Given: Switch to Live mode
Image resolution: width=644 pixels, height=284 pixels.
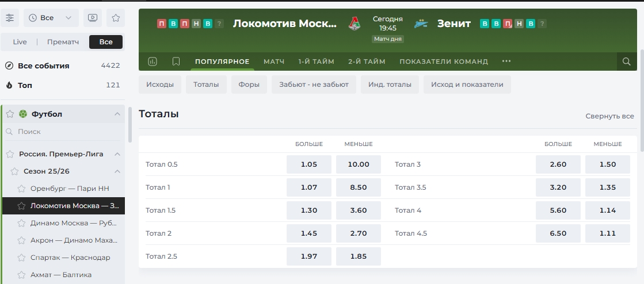Looking at the screenshot, I should [x=20, y=42].
